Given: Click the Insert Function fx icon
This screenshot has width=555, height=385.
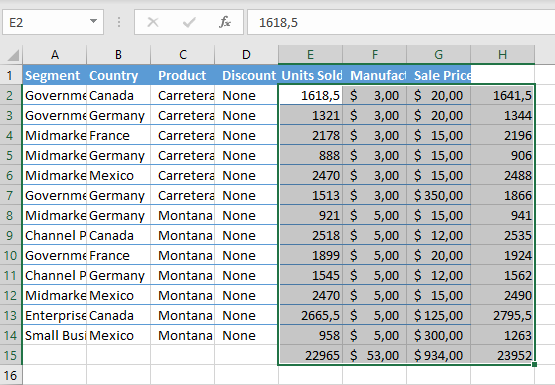Looking at the screenshot, I should coord(225,22).
